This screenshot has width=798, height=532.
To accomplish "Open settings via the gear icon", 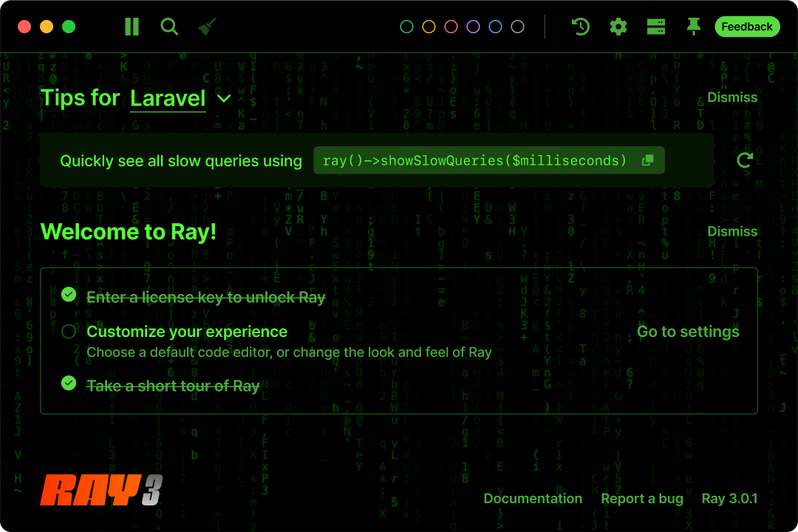I will [618, 27].
